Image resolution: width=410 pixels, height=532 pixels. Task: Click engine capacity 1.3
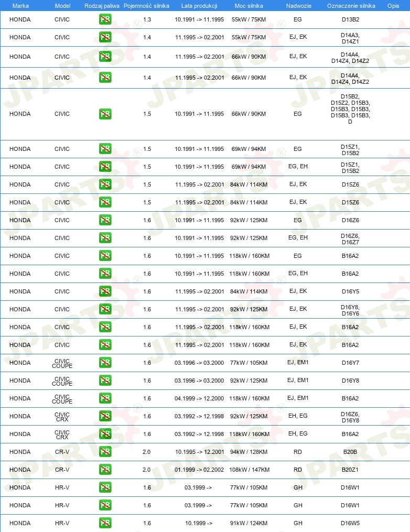tap(147, 19)
